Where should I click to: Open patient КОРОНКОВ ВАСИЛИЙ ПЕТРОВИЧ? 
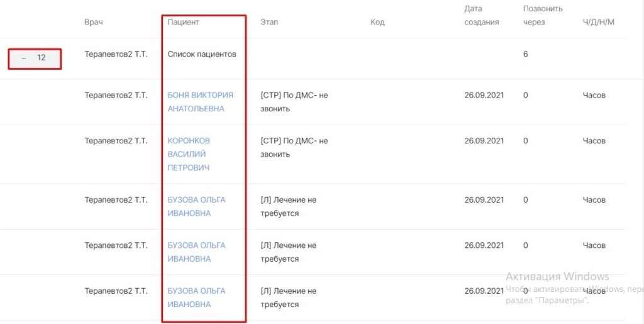[189, 154]
